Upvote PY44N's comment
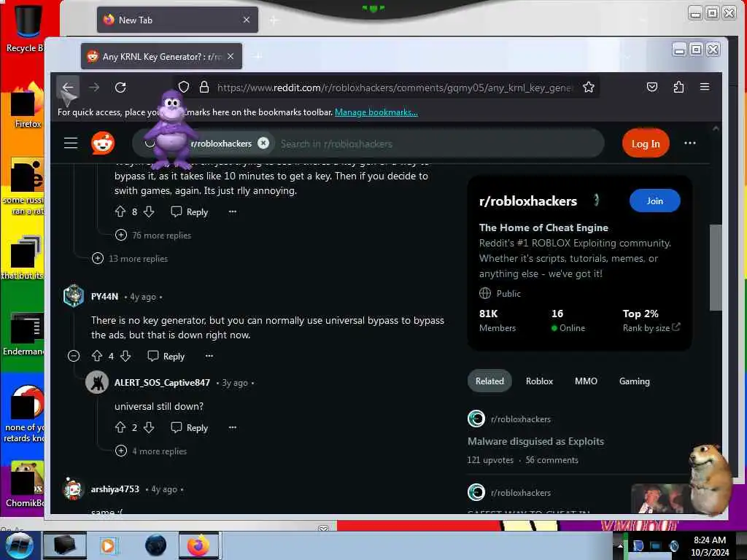Image resolution: width=747 pixels, height=560 pixels. [97, 356]
